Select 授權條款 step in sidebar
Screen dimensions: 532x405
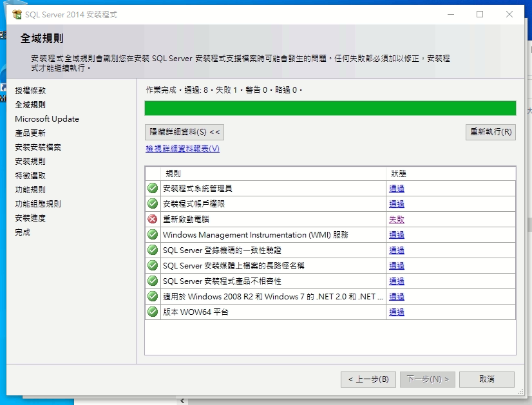pos(30,91)
